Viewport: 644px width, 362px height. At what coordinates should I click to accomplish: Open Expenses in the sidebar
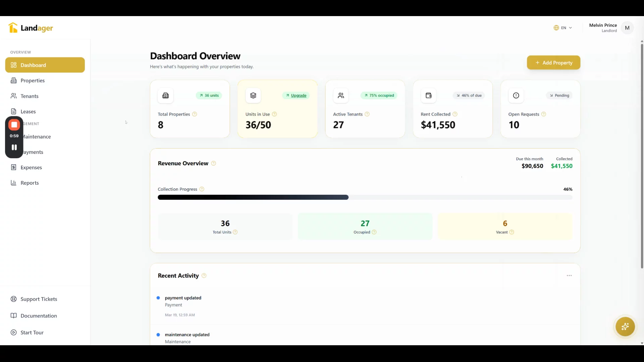(x=45, y=167)
